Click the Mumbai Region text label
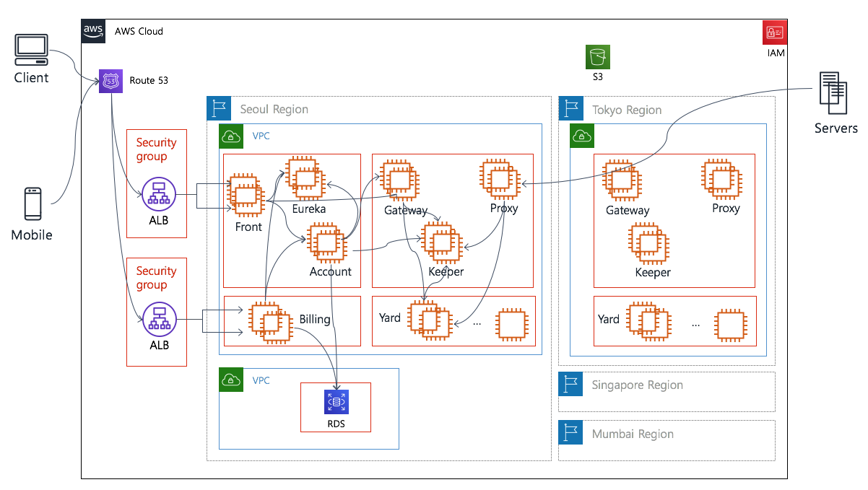Screen dimensions: 868x490 pos(633,434)
